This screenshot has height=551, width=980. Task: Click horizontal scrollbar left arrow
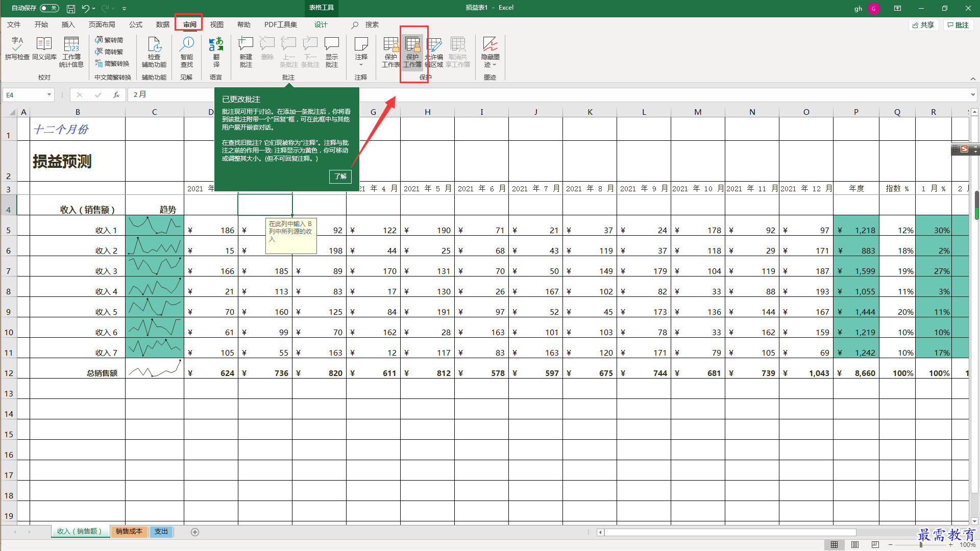(x=601, y=532)
